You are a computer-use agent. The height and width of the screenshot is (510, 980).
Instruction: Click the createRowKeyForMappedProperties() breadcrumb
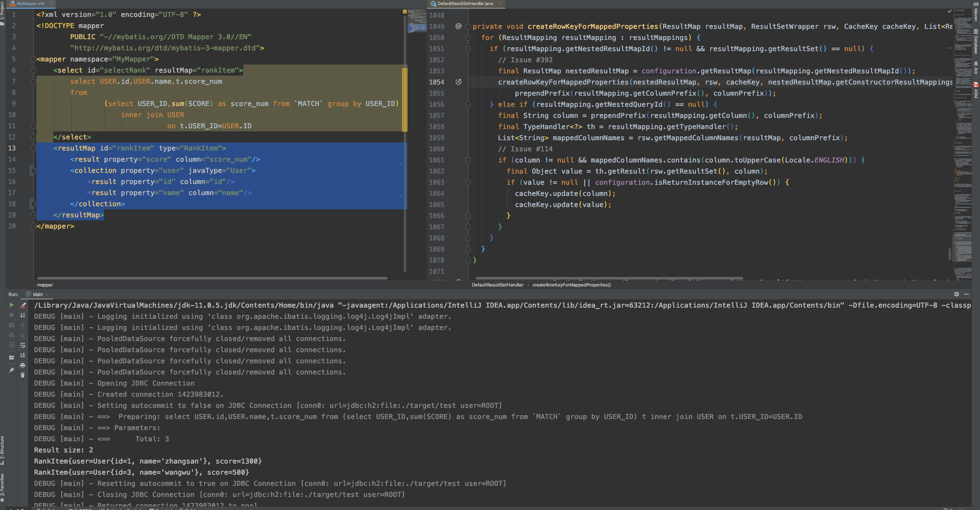pyautogui.click(x=571, y=285)
